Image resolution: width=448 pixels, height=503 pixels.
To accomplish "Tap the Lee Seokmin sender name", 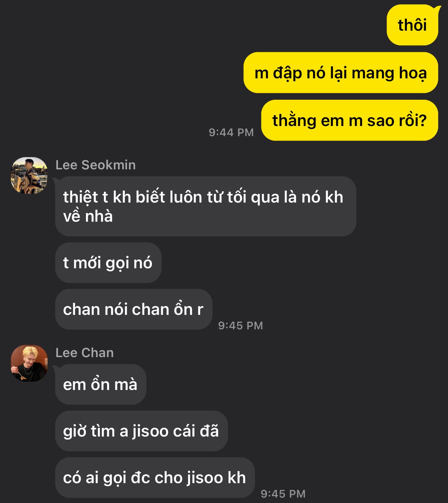I will (96, 165).
